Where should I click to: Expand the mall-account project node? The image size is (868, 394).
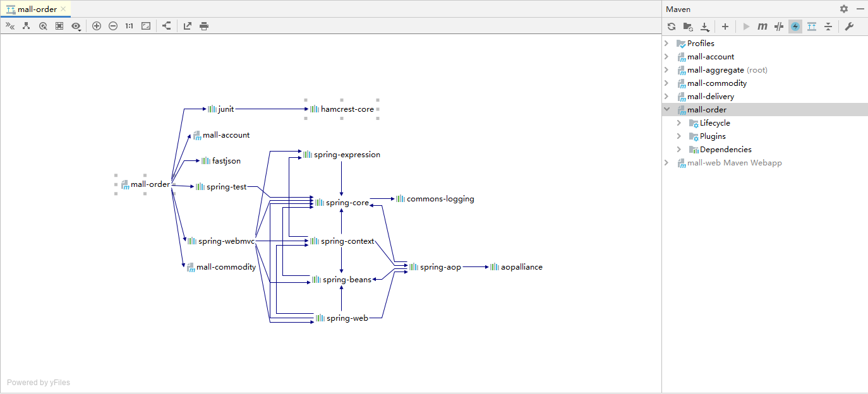666,57
